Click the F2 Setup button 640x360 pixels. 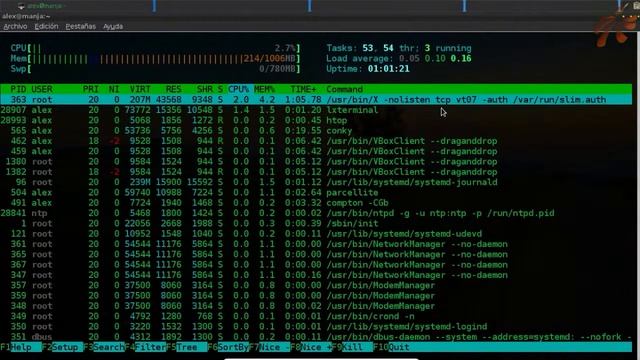(62, 347)
